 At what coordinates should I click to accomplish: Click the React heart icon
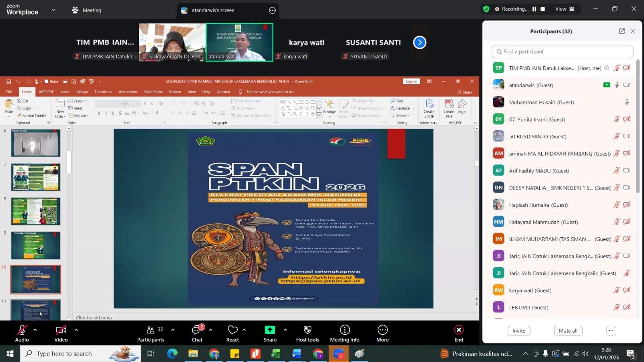coord(233,330)
